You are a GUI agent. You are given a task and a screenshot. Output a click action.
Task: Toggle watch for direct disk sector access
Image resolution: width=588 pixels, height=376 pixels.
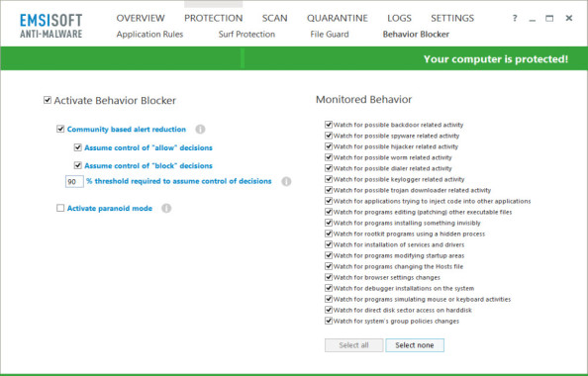(x=329, y=310)
